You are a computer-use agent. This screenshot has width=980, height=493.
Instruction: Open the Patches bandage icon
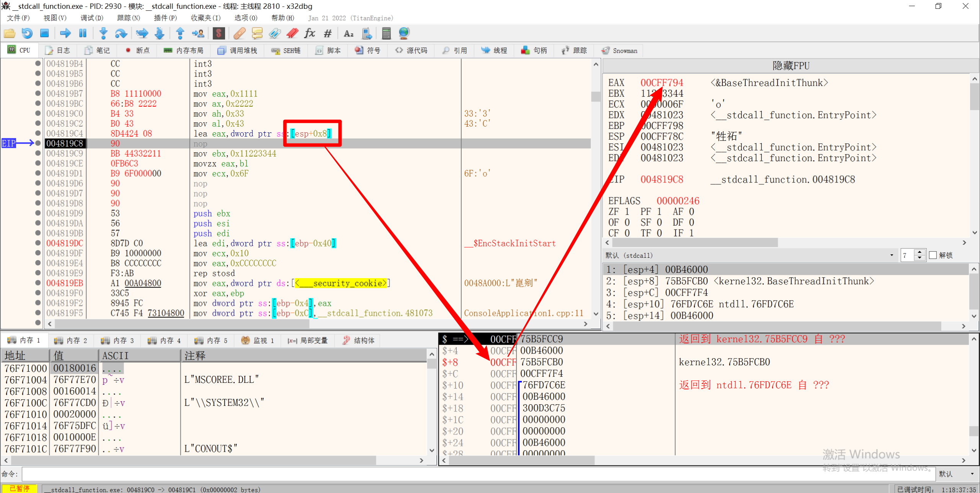(x=239, y=34)
